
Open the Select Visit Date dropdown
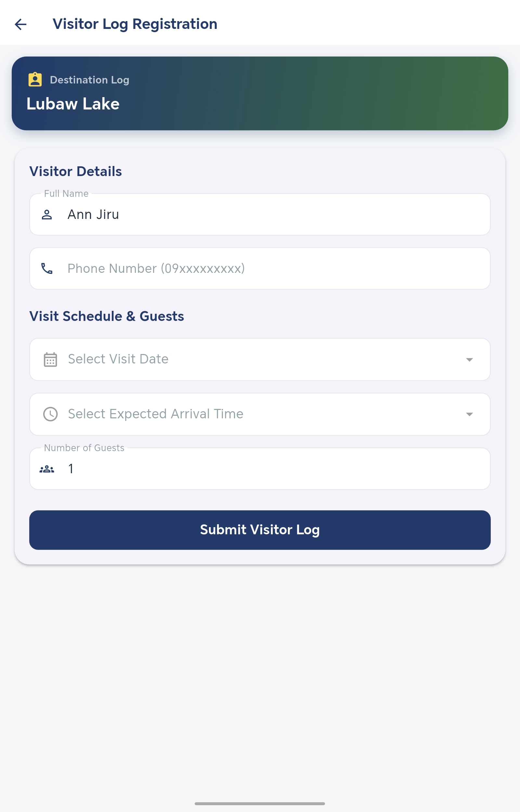click(260, 360)
